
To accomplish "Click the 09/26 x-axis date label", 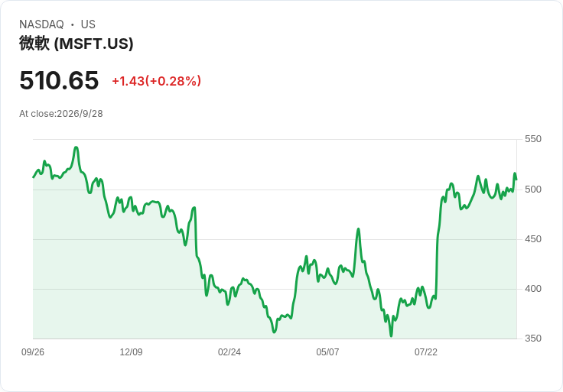I will 33,352.
